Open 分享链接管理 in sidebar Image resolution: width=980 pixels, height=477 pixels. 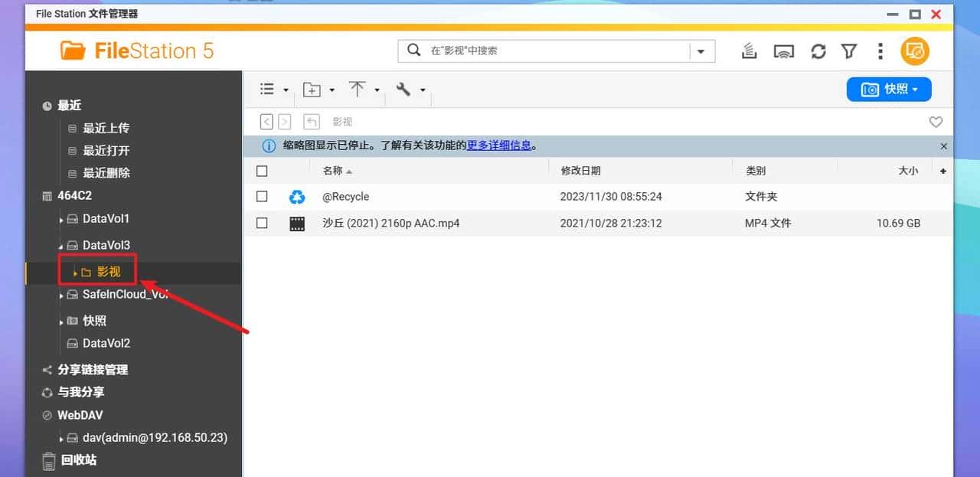(x=93, y=370)
